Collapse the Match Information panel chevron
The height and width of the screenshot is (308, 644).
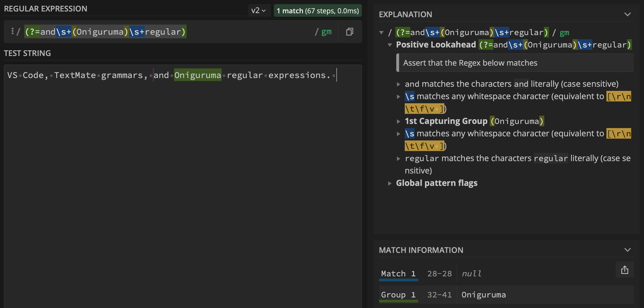pyautogui.click(x=627, y=250)
